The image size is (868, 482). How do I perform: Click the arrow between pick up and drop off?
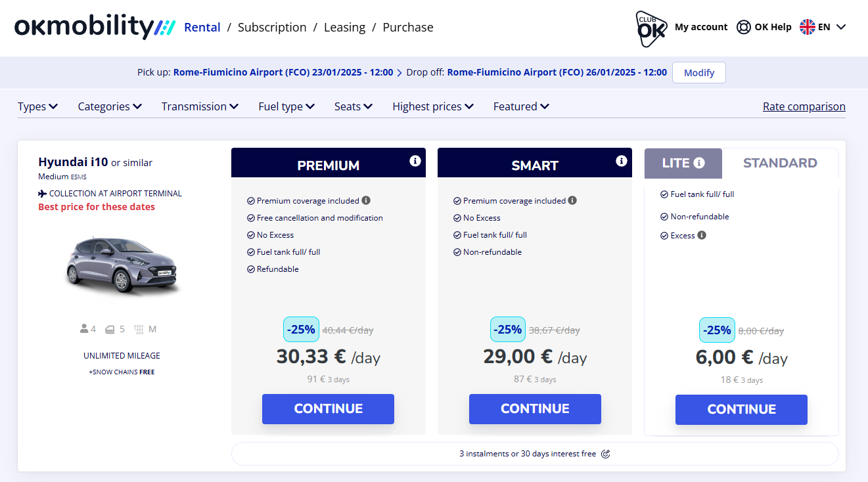pos(400,73)
